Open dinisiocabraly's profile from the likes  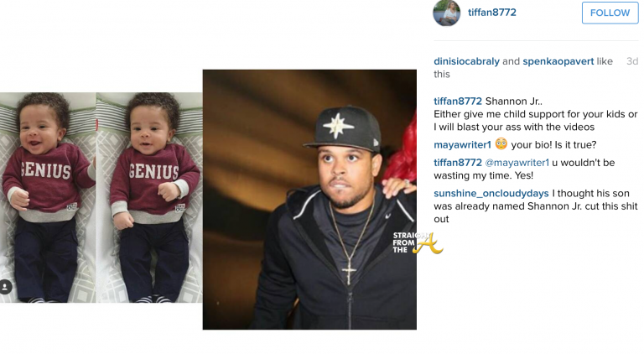coord(466,61)
